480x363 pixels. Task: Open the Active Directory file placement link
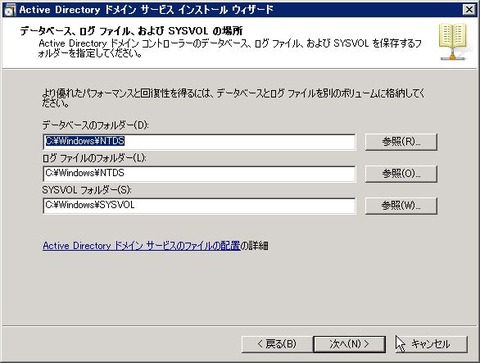click(141, 246)
